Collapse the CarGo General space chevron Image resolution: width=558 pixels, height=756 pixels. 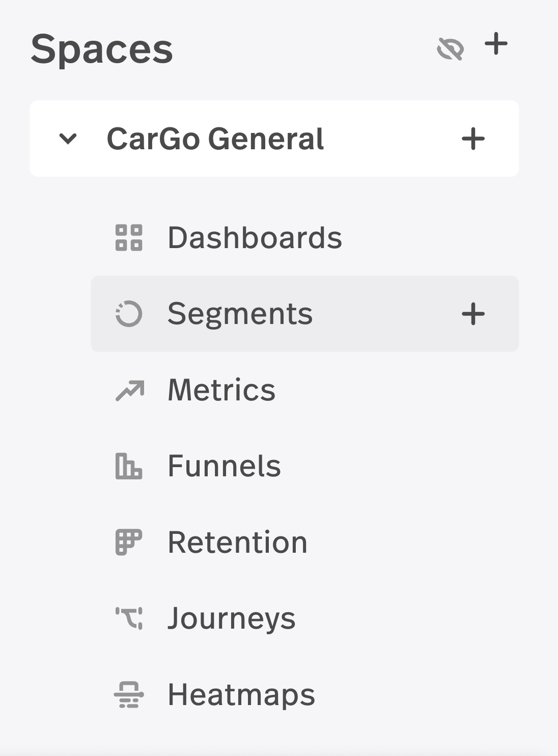tap(68, 139)
